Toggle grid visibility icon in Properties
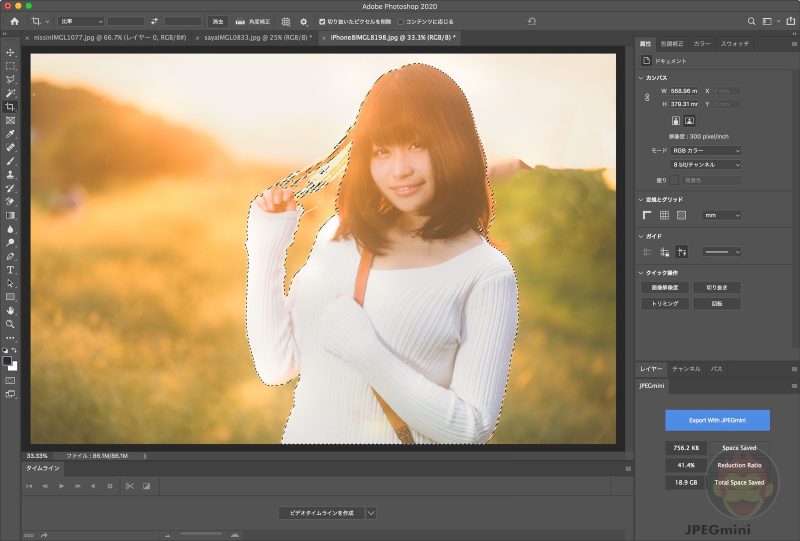 pyautogui.click(x=664, y=215)
